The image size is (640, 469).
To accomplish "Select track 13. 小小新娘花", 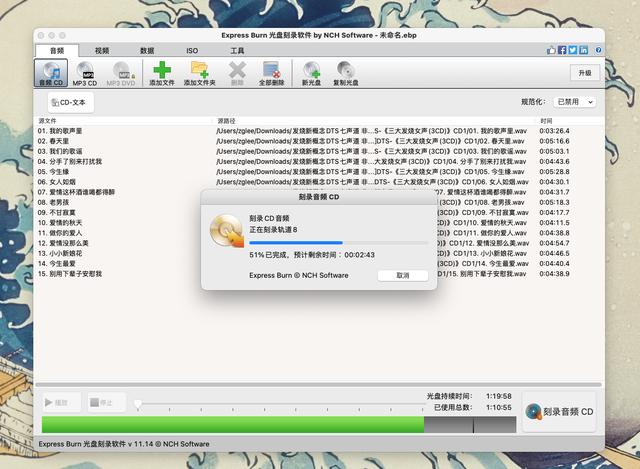I will [60, 253].
